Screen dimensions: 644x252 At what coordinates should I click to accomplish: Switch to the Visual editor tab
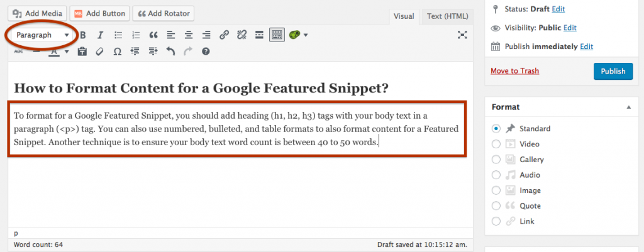click(x=404, y=16)
